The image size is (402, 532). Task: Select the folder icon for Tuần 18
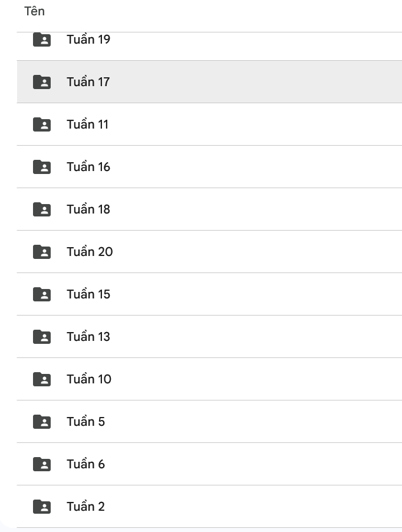point(42,209)
